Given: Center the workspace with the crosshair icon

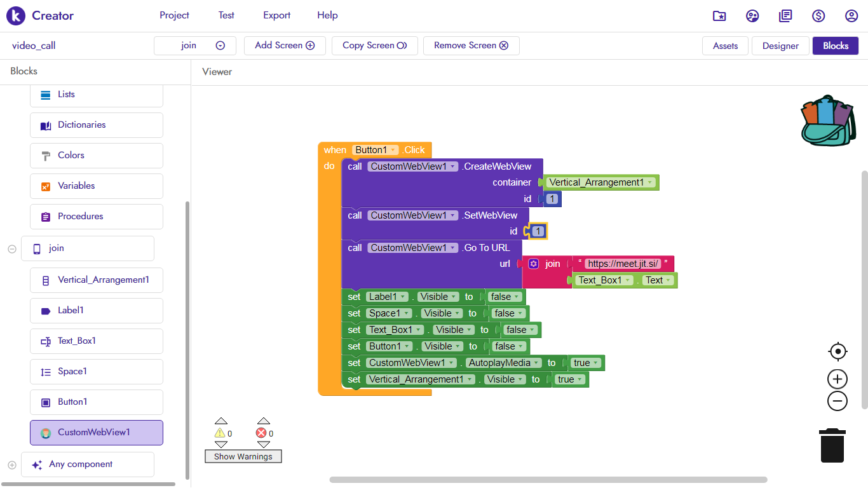Looking at the screenshot, I should coord(837,351).
